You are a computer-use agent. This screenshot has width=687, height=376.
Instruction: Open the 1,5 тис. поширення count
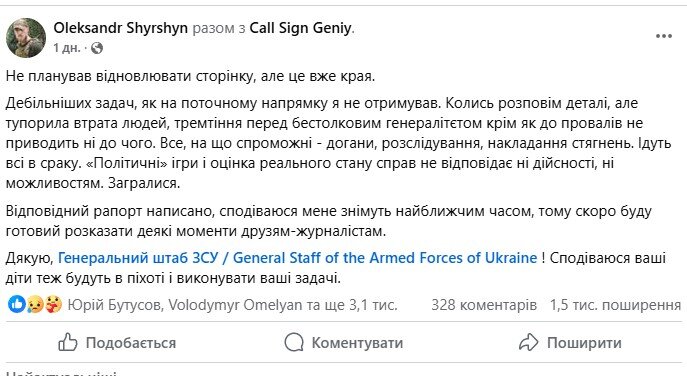tap(615, 305)
